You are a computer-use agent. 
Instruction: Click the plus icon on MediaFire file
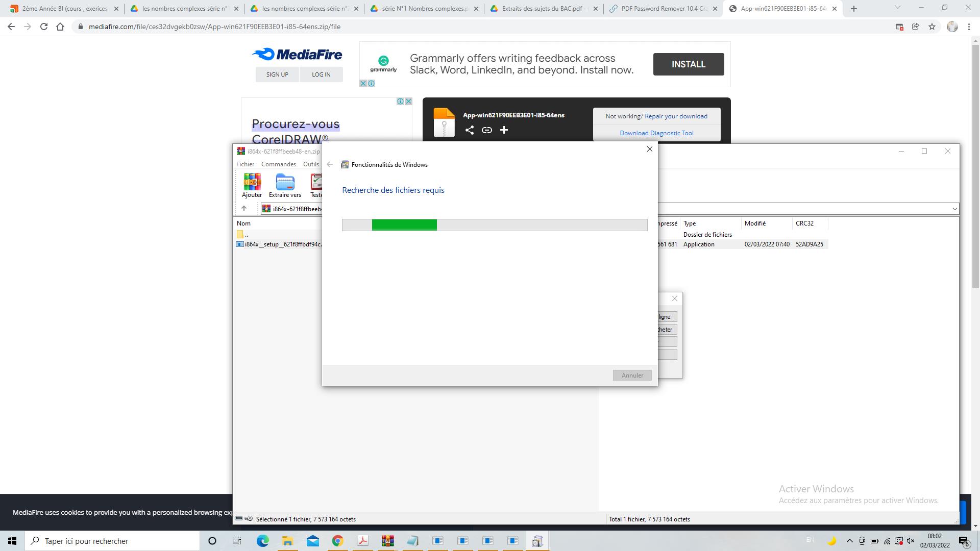[x=504, y=130]
